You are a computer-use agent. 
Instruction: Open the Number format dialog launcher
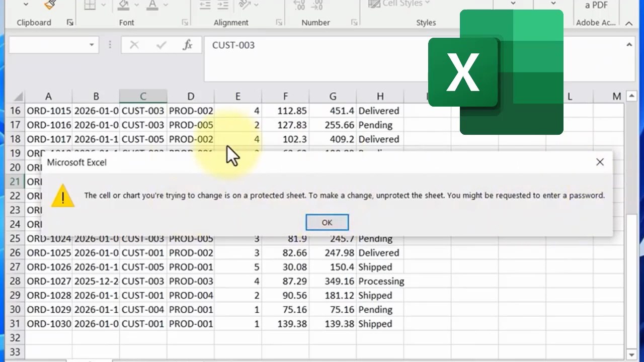(x=355, y=23)
